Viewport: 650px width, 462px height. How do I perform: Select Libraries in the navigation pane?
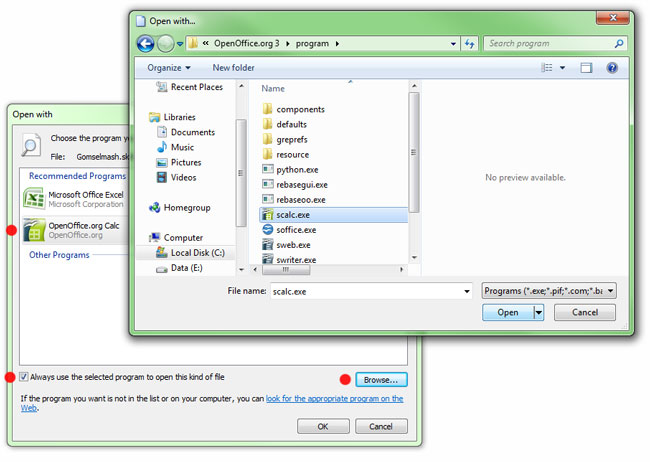point(172,117)
